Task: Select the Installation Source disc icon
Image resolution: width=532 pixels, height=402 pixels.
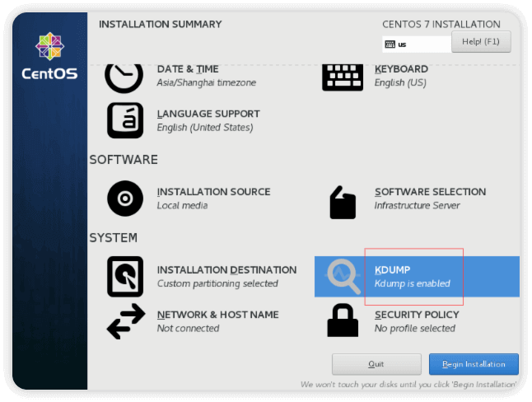Action: click(x=125, y=199)
